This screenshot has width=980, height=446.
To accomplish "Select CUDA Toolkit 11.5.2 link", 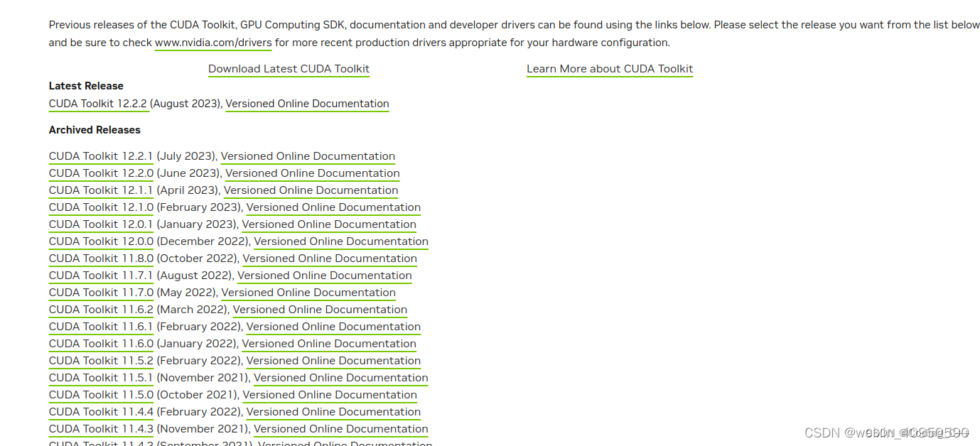I will [101, 361].
